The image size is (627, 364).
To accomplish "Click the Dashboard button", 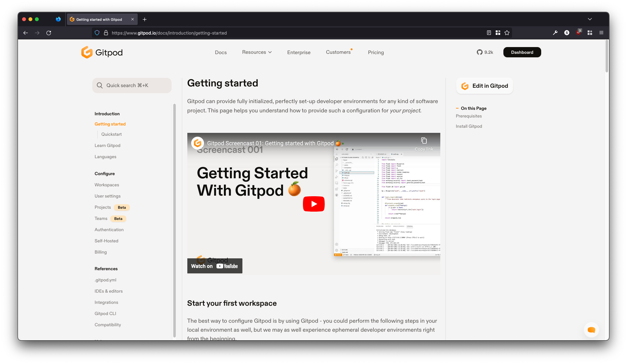I will click(522, 52).
